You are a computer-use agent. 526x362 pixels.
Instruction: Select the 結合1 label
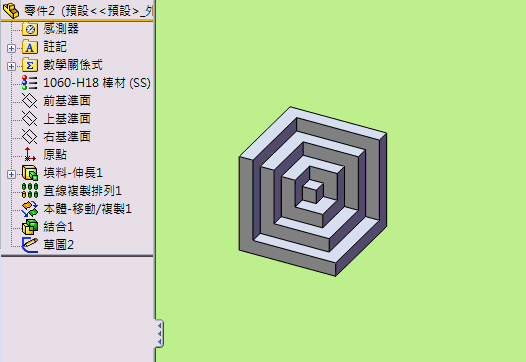tap(58, 227)
